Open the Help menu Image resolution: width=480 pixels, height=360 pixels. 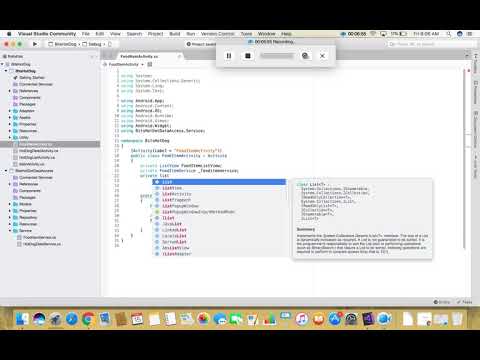click(286, 34)
